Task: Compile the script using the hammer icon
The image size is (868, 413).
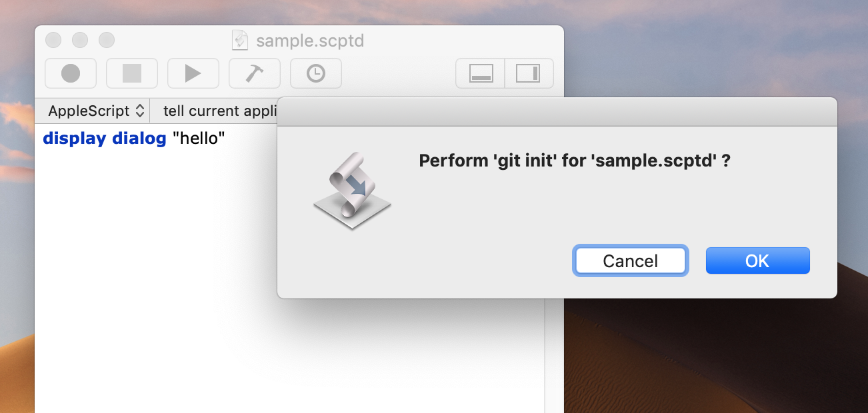Action: pyautogui.click(x=255, y=73)
